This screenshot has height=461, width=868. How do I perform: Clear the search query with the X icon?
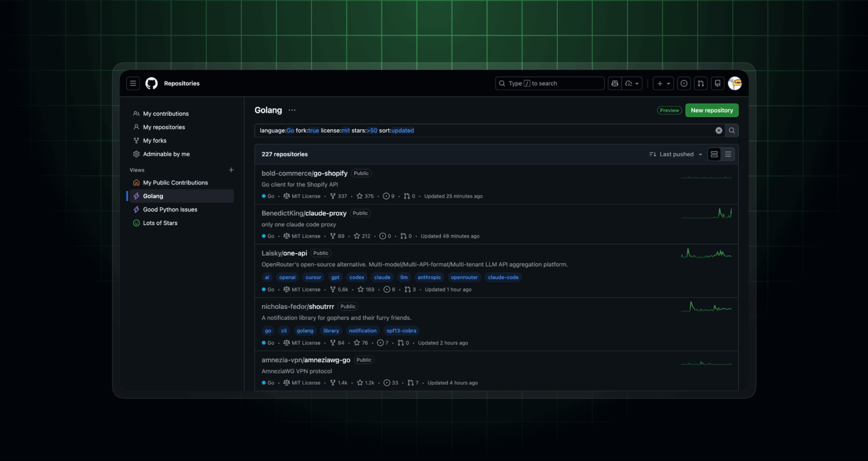[718, 130]
